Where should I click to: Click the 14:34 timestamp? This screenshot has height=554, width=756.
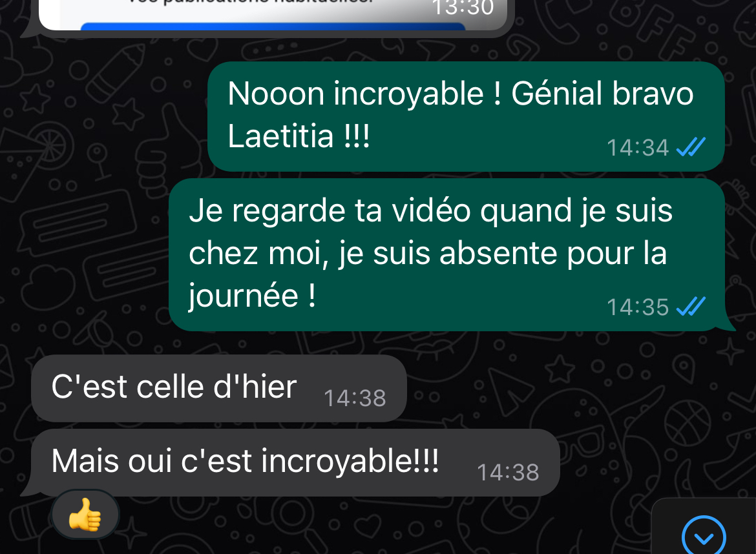tap(637, 148)
